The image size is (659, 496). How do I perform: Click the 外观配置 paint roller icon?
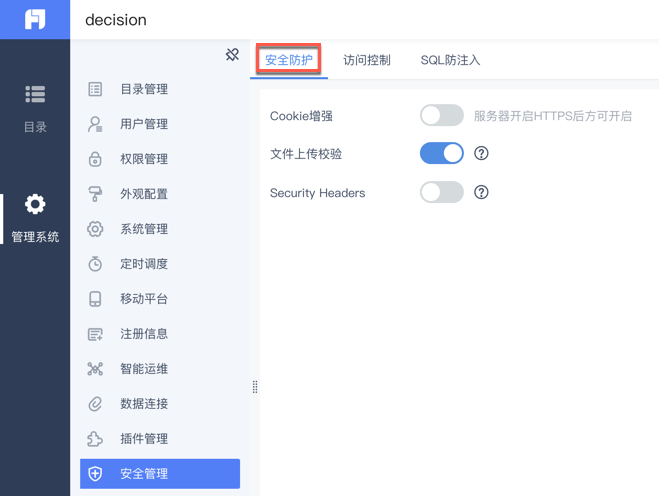click(95, 194)
